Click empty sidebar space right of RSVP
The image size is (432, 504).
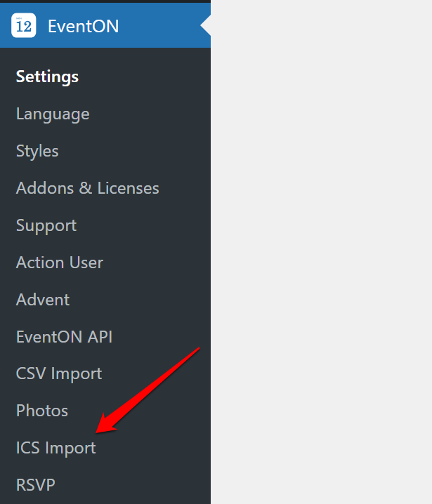pos(132,485)
